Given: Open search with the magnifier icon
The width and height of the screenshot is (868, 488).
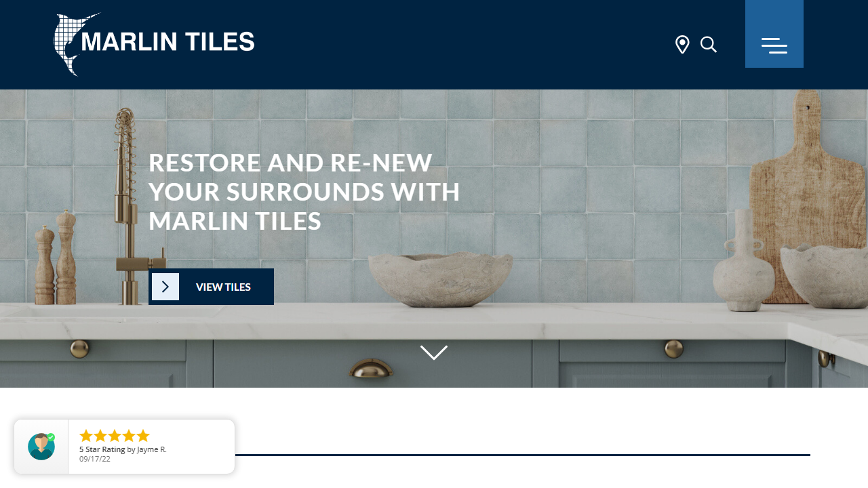Looking at the screenshot, I should point(709,45).
